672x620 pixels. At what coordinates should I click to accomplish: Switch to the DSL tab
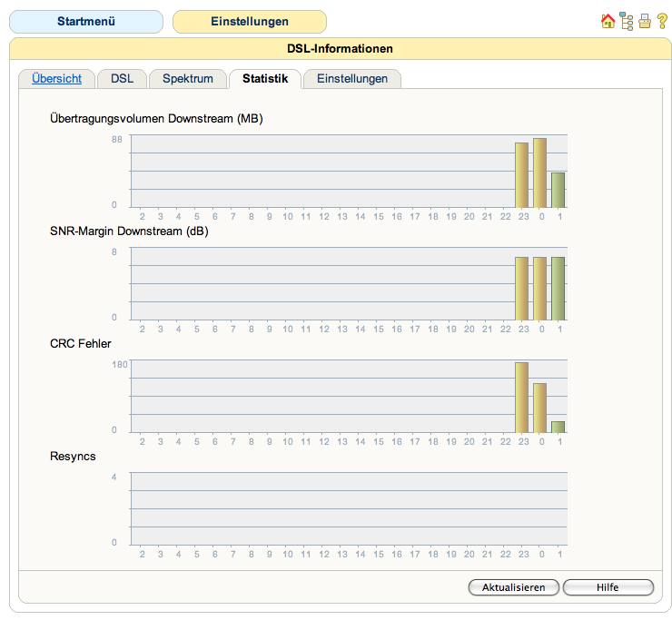(123, 79)
